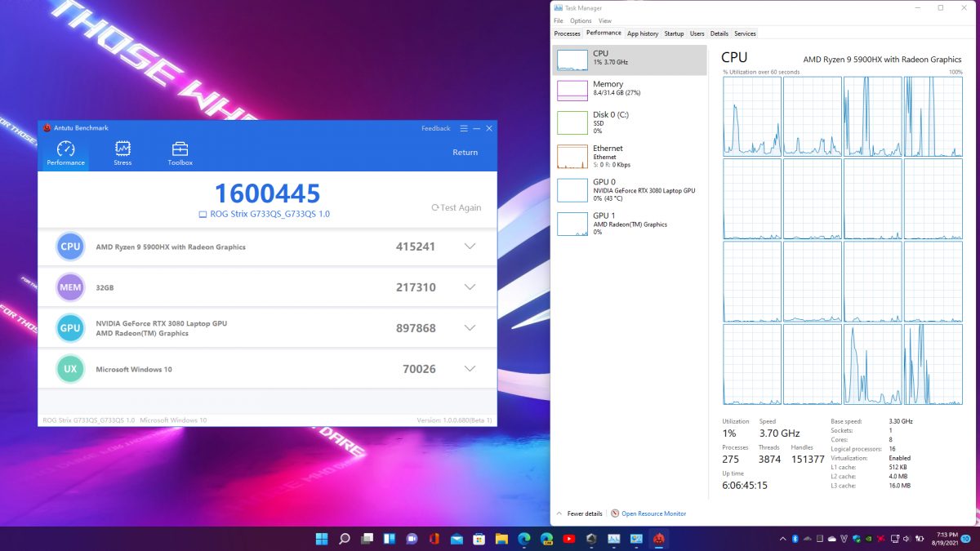This screenshot has width=980, height=551.
Task: Expand GPU score details in Antutu
Action: pos(470,328)
